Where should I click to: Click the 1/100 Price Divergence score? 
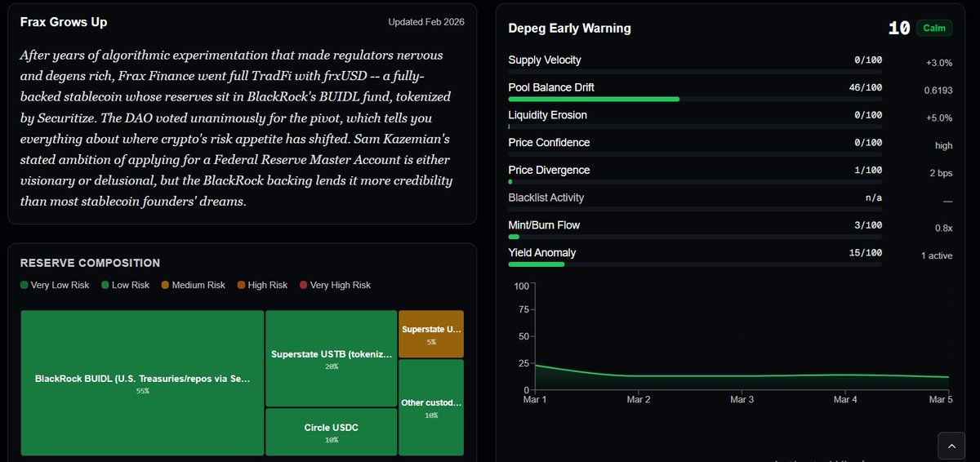(868, 170)
